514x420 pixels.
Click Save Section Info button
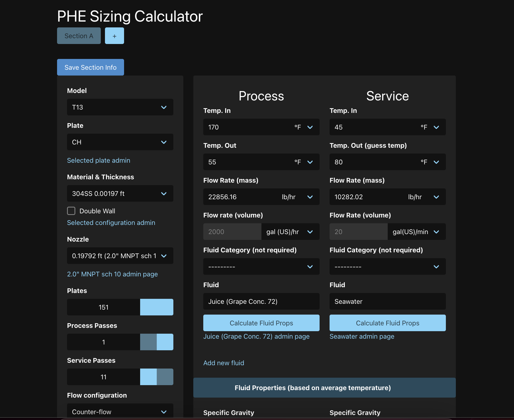[x=91, y=67]
